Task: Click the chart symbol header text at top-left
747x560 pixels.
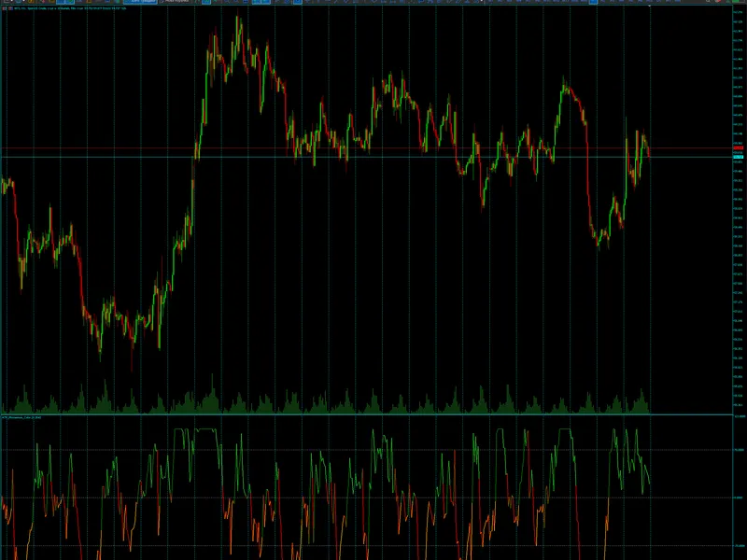Action: click(x=71, y=8)
